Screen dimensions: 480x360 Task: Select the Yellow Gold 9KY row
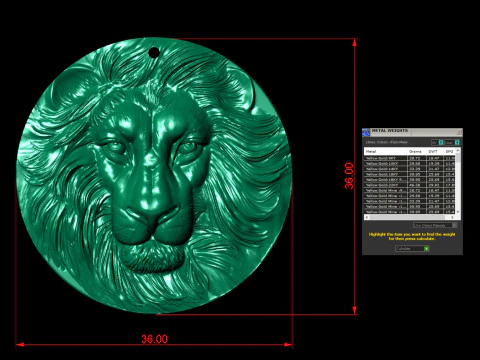click(409, 158)
